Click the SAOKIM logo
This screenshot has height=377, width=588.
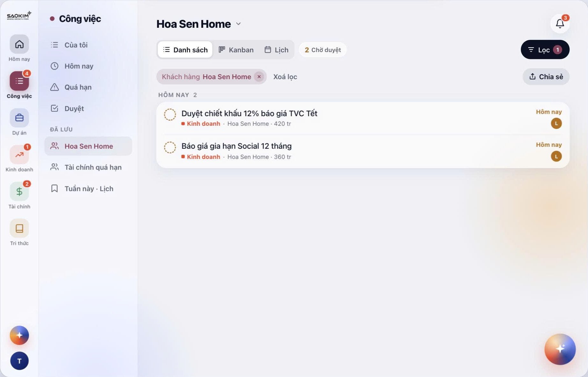click(19, 15)
